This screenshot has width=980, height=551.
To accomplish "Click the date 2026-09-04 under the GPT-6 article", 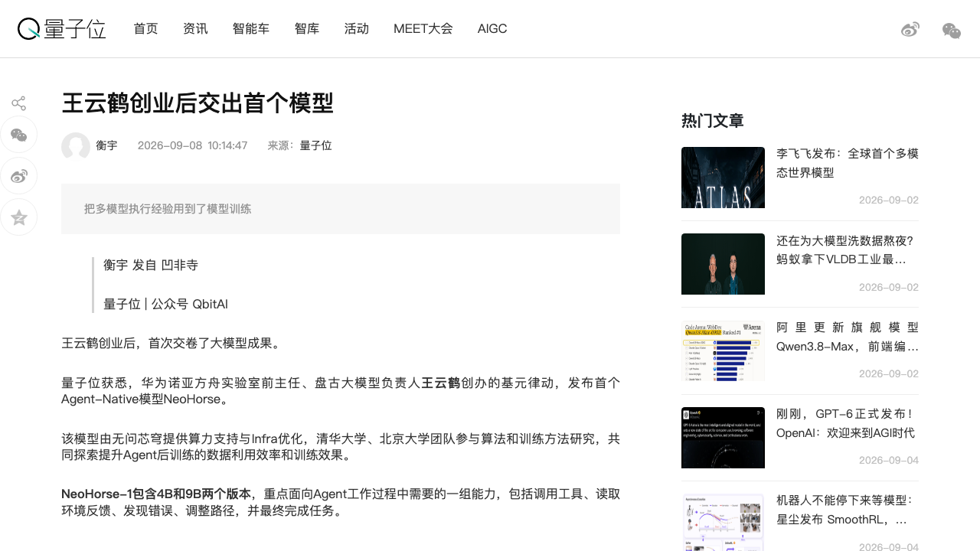I will pos(889,460).
